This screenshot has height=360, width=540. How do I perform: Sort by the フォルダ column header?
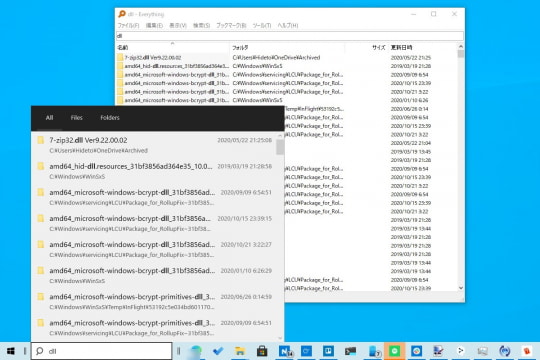pos(287,47)
